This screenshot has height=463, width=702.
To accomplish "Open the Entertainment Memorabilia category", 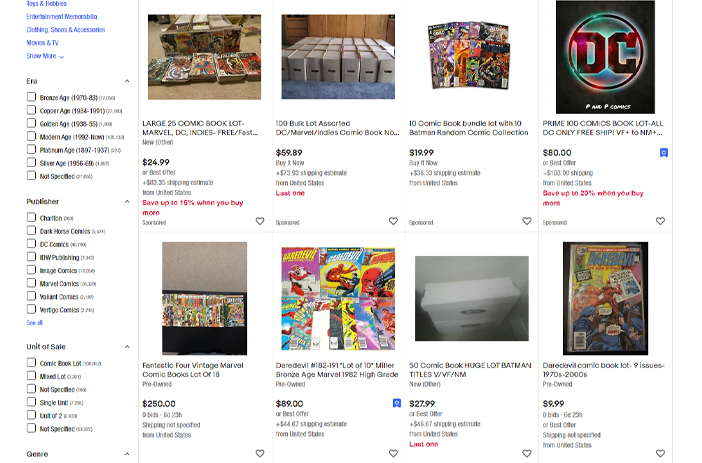I will [x=62, y=17].
